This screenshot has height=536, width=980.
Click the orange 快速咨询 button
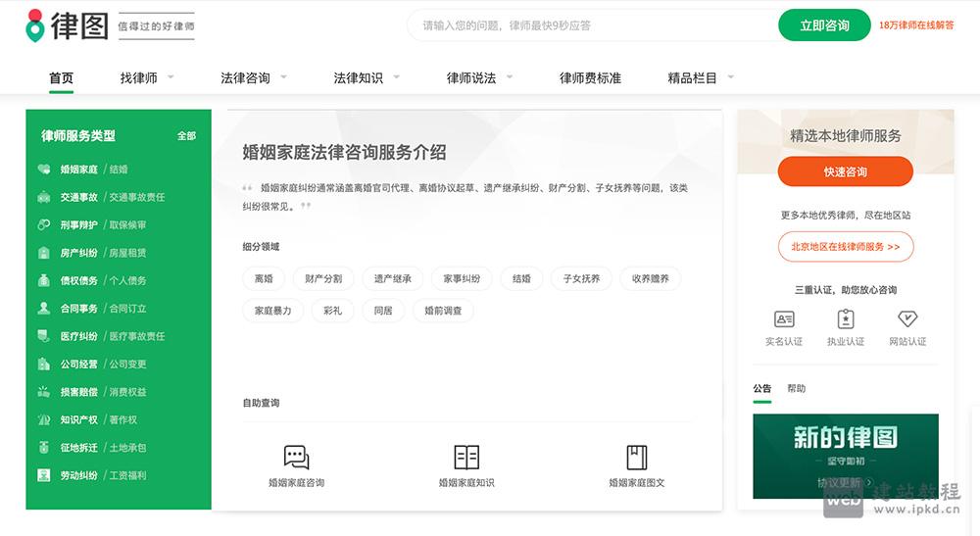coord(845,171)
